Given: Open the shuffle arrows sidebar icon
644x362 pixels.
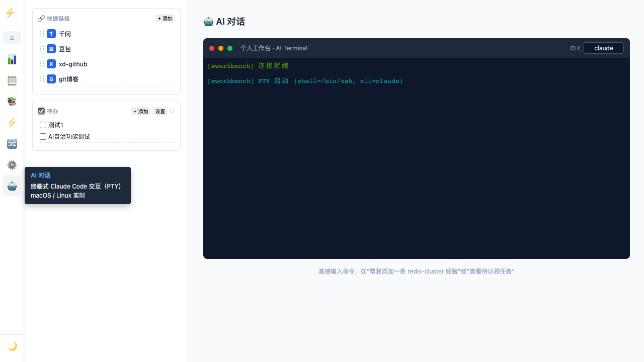Looking at the screenshot, I should coord(12,144).
